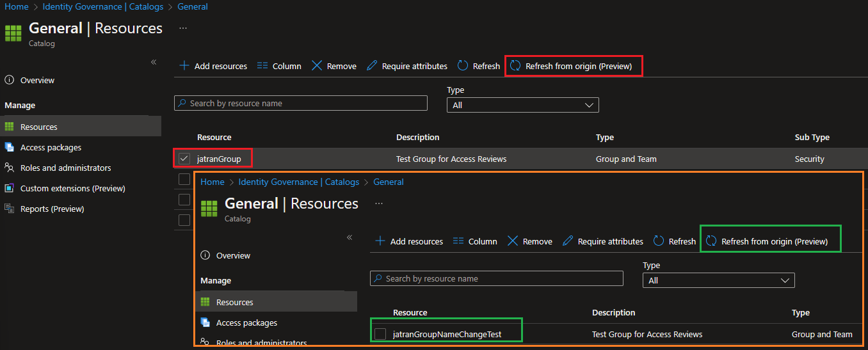Open the Type dropdown in the outer page

(x=523, y=105)
